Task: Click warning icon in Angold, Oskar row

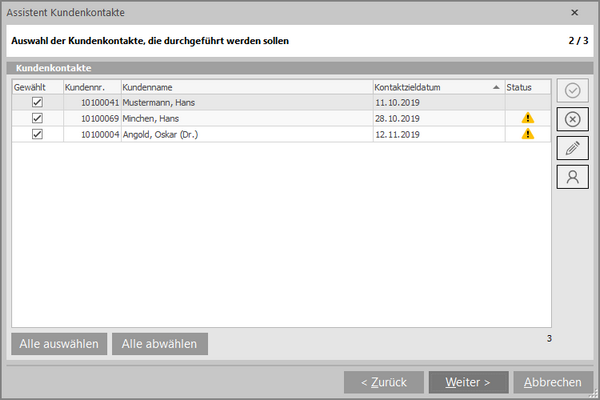Action: pyautogui.click(x=527, y=134)
